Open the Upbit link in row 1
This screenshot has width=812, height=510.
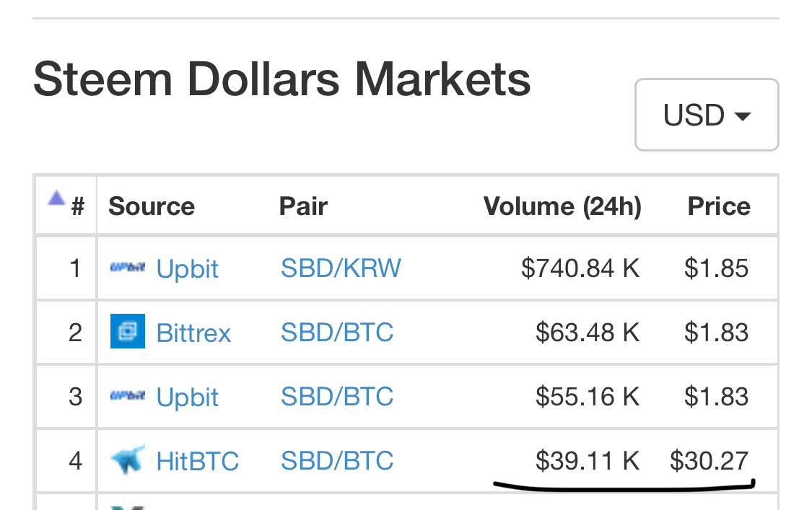point(188,269)
